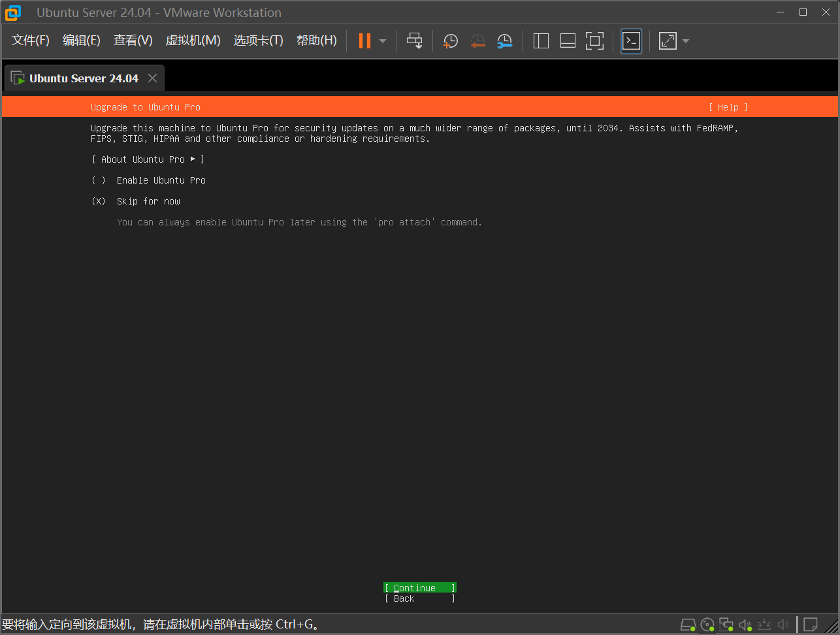Minimize the VMware Workstation window
The width and height of the screenshot is (840, 635).
click(x=779, y=12)
